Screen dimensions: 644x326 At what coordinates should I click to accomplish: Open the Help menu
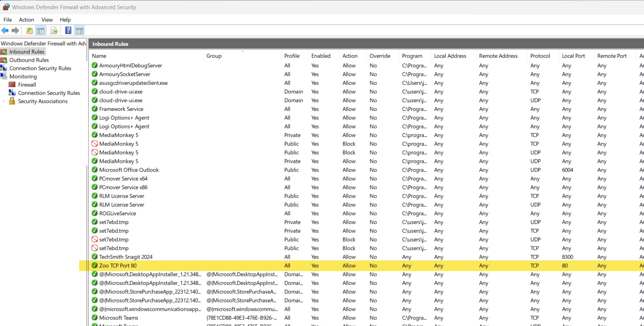point(65,20)
